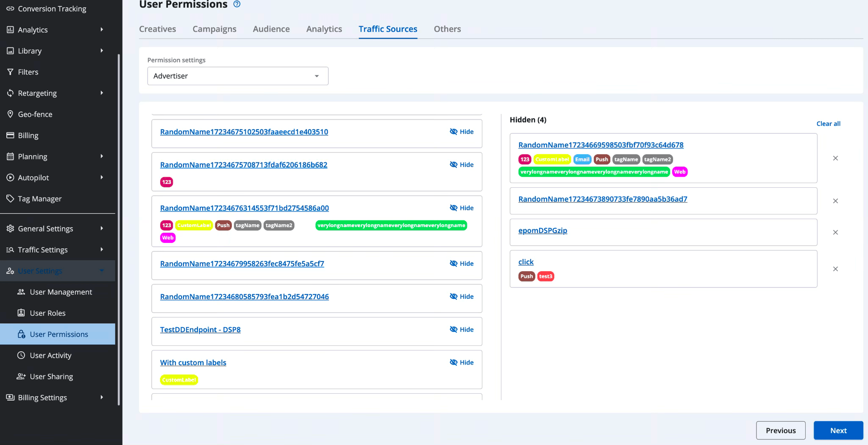Image resolution: width=868 pixels, height=445 pixels.
Task: Open Conversion Tracking link icon
Action: 10,8
